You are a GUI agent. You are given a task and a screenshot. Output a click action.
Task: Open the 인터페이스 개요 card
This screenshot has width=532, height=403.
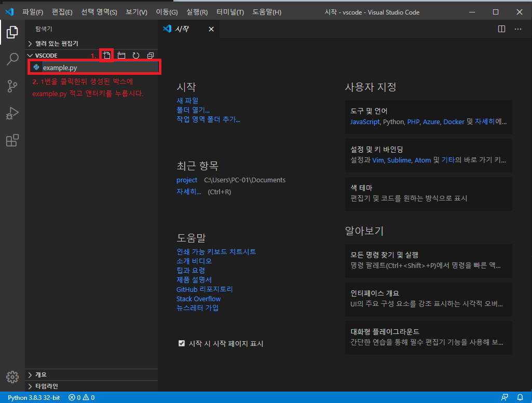click(429, 299)
